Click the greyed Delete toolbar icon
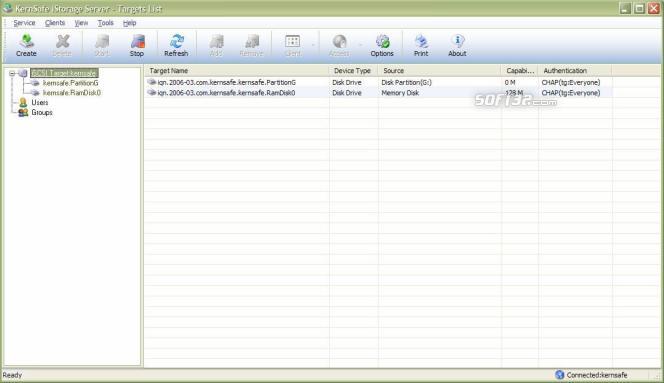 (x=62, y=45)
